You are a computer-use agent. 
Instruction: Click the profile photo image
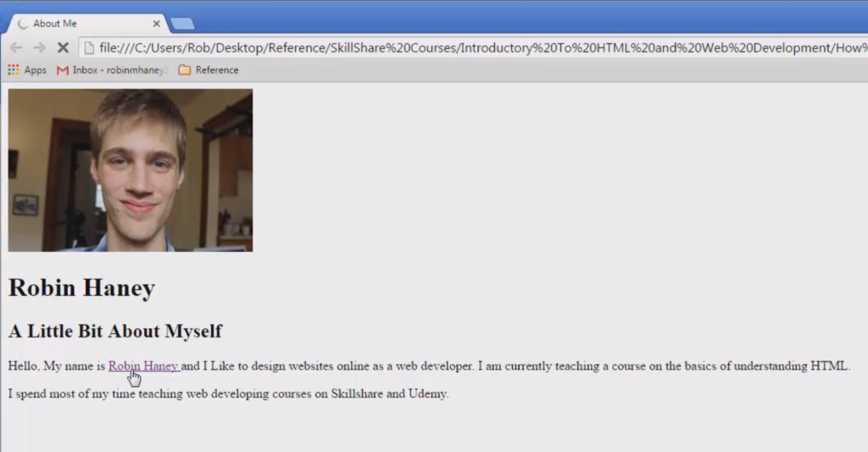131,170
